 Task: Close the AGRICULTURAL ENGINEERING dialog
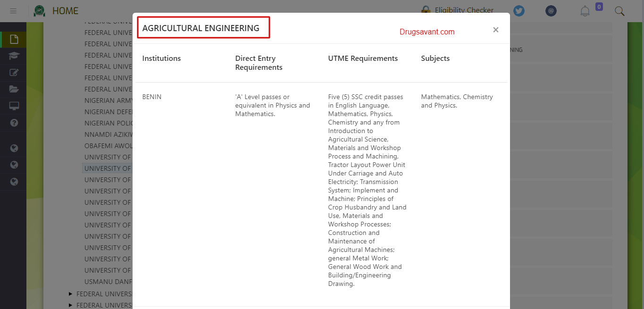(x=496, y=30)
